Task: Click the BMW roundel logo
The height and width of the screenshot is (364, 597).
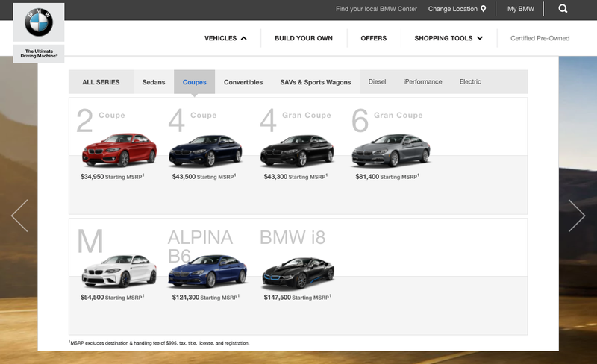Action: [39, 22]
